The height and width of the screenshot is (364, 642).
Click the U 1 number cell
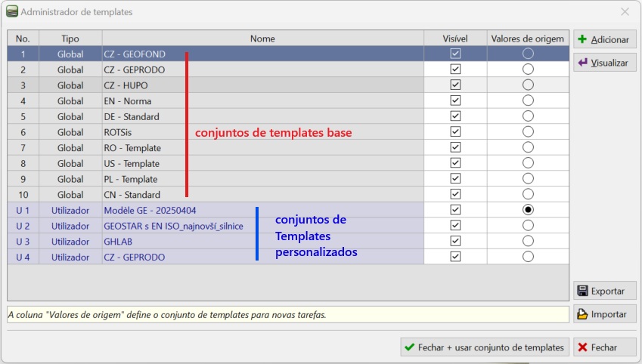(x=23, y=210)
